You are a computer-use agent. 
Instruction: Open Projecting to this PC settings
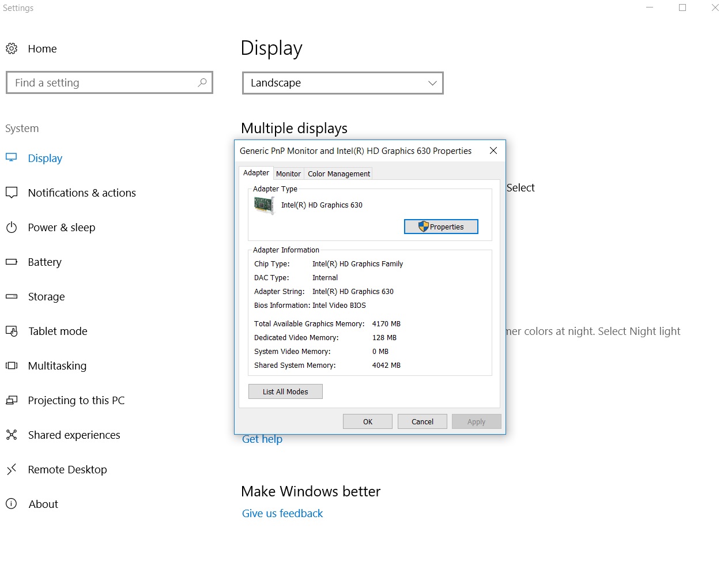tap(76, 400)
